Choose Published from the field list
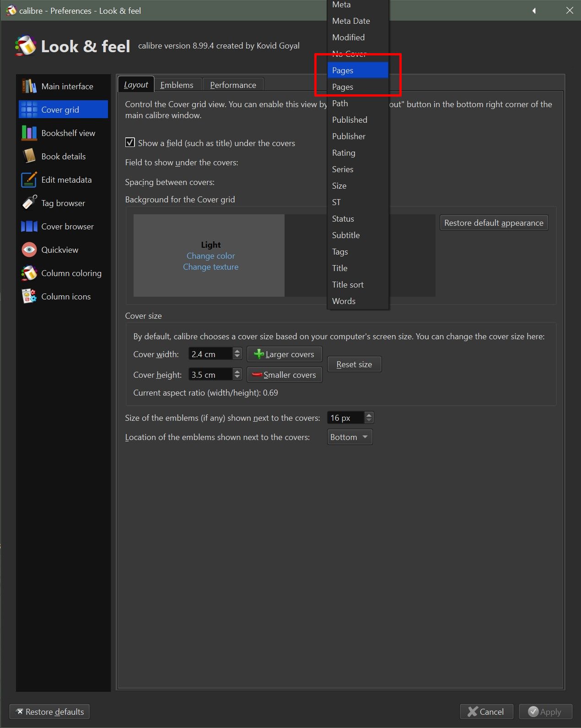 point(358,120)
